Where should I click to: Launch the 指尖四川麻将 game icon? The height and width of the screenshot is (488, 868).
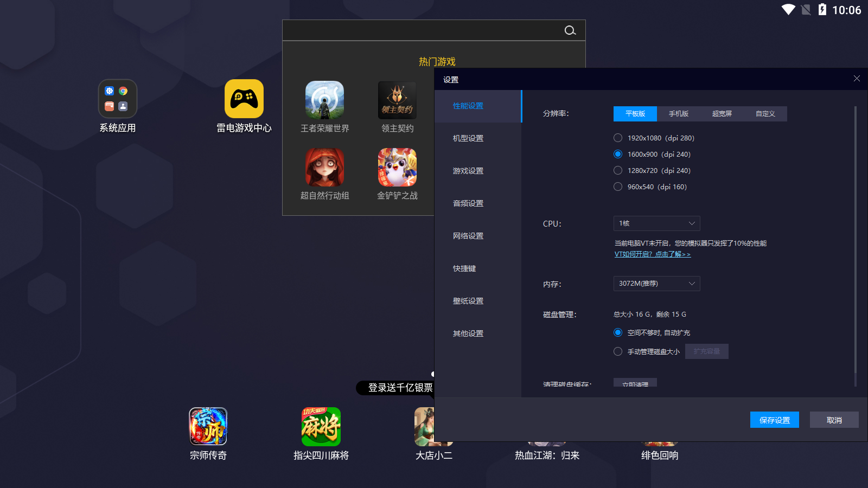pyautogui.click(x=321, y=426)
